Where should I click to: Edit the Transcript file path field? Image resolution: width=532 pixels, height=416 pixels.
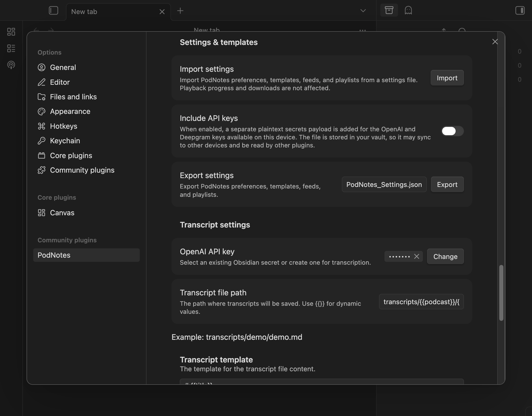tap(421, 302)
